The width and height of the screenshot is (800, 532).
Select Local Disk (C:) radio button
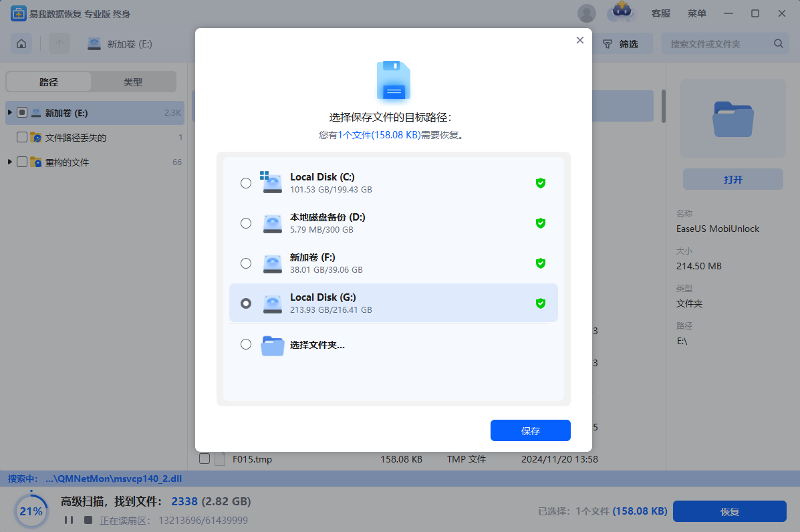click(x=246, y=183)
